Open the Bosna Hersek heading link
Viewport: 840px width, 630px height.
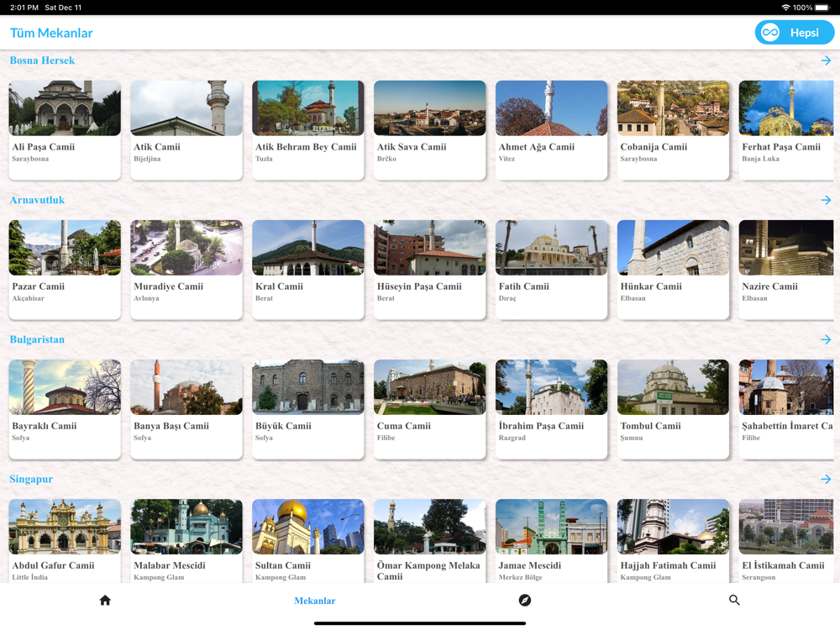tap(42, 60)
